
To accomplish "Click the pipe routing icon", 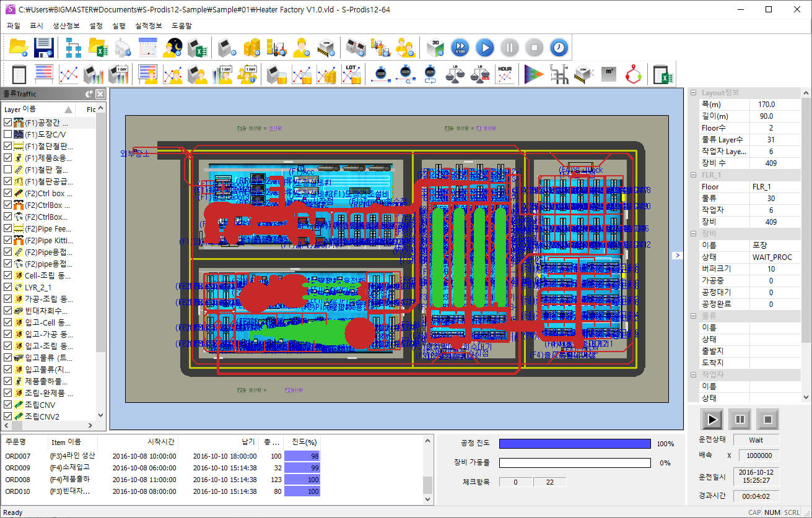I will (x=560, y=74).
